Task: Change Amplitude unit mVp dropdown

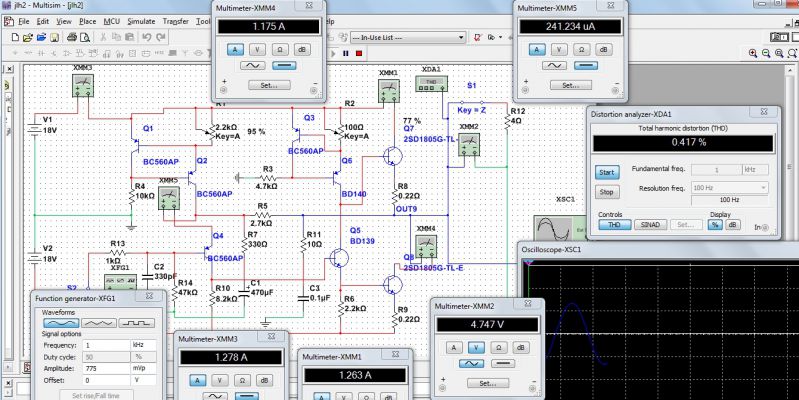Action: (144, 368)
